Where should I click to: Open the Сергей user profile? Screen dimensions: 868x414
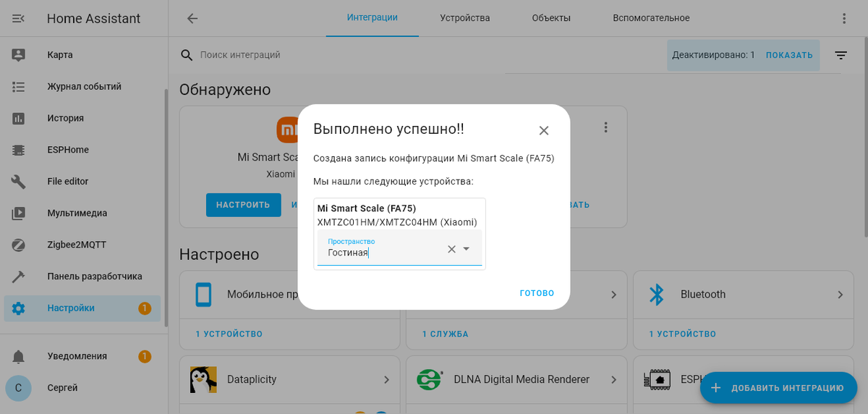coord(82,388)
